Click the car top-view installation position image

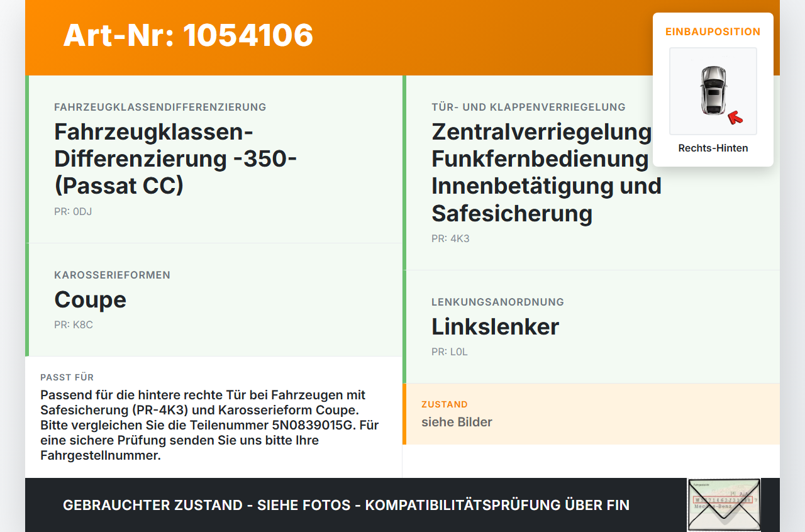(713, 91)
